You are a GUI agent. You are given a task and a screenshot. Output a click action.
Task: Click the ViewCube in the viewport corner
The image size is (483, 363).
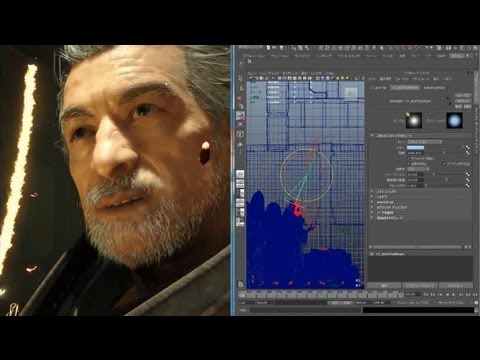pyautogui.click(x=351, y=94)
